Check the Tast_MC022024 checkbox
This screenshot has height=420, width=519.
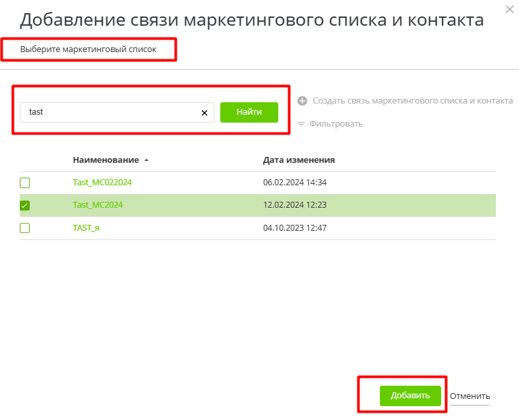click(x=25, y=183)
